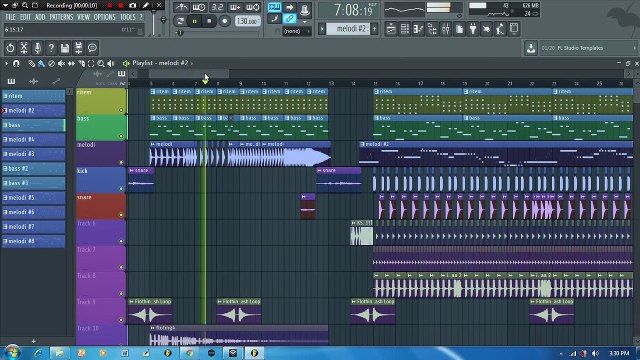Click the floppy disk save icon

pyautogui.click(x=65, y=48)
